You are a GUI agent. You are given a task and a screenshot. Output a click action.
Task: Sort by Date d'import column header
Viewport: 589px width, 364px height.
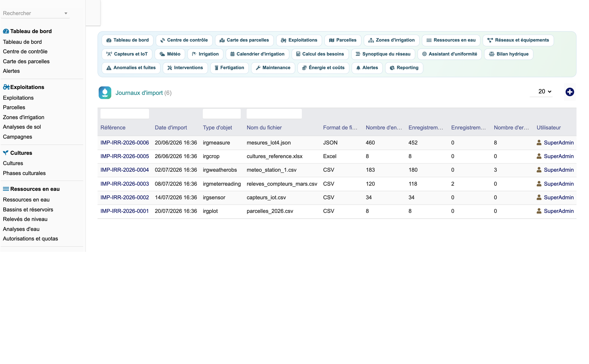point(171,128)
